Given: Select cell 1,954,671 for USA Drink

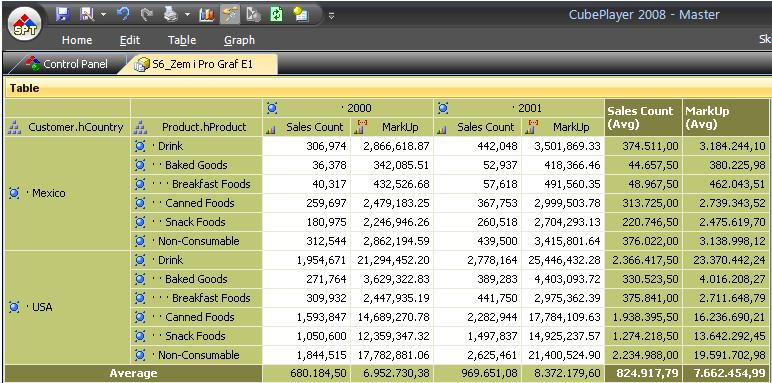Looking at the screenshot, I should (306, 260).
